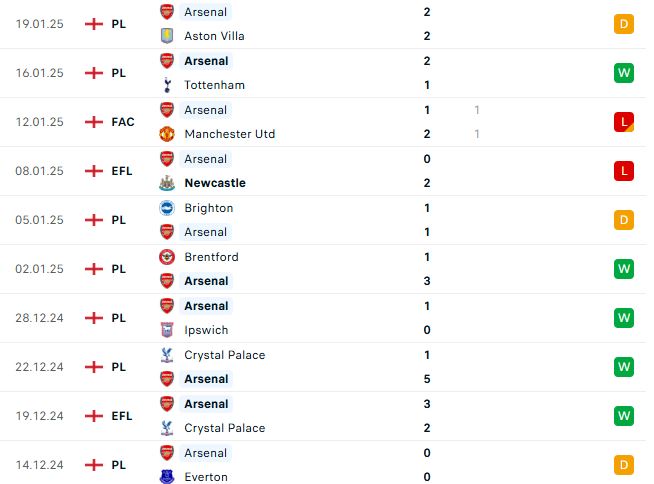
Task: Click Crystal Palace crest in 22.12.24 match
Action: click(x=167, y=355)
